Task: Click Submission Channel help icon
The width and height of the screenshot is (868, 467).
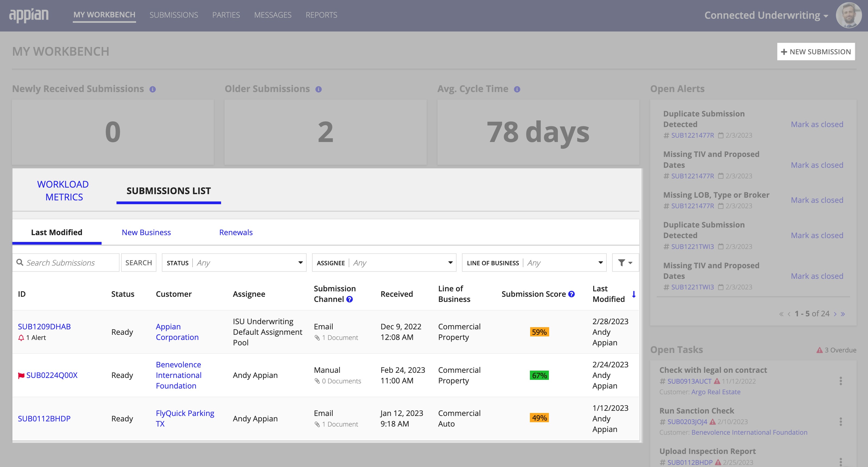Action: (x=350, y=299)
